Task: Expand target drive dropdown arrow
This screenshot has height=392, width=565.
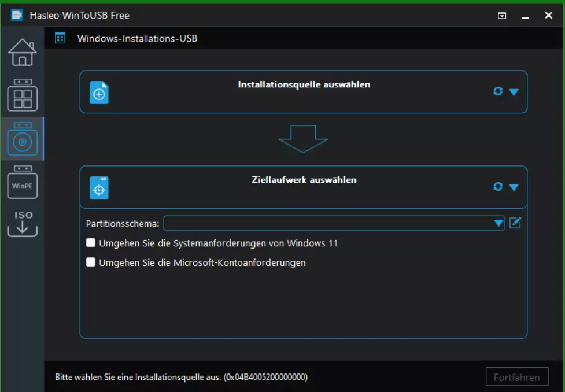Action: [x=514, y=187]
